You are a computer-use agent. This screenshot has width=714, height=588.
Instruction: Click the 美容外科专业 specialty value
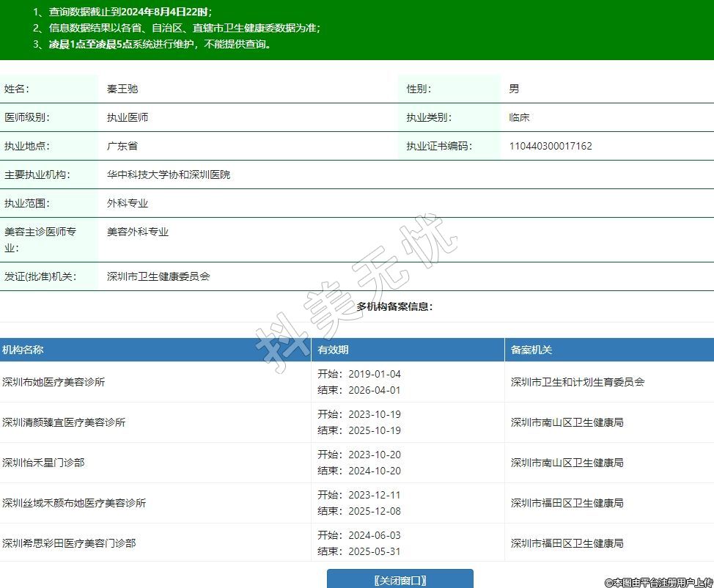[x=138, y=232]
